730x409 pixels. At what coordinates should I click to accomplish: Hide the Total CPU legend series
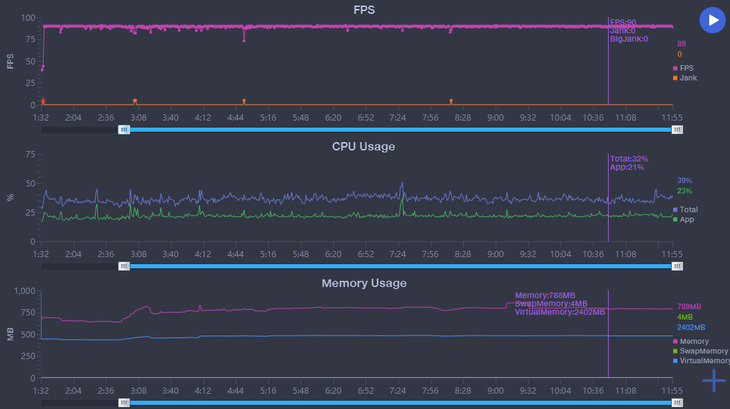pyautogui.click(x=686, y=209)
